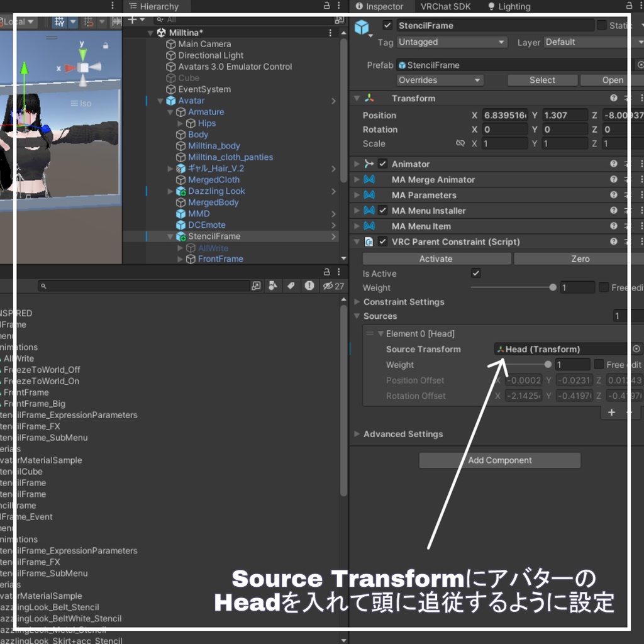This screenshot has width=644, height=644.
Task: Click the MA Parameters component icon
Action: 369,195
